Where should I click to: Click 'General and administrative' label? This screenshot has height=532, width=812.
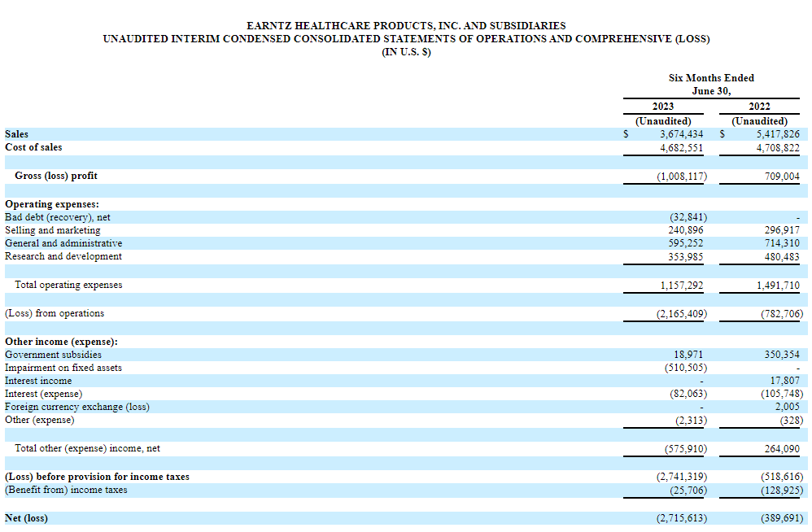[63, 243]
